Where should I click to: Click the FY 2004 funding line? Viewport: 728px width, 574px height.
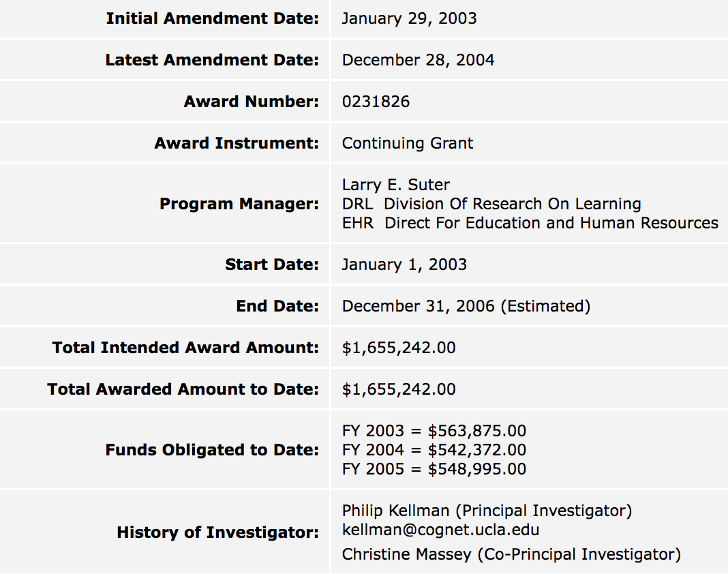[x=434, y=450]
